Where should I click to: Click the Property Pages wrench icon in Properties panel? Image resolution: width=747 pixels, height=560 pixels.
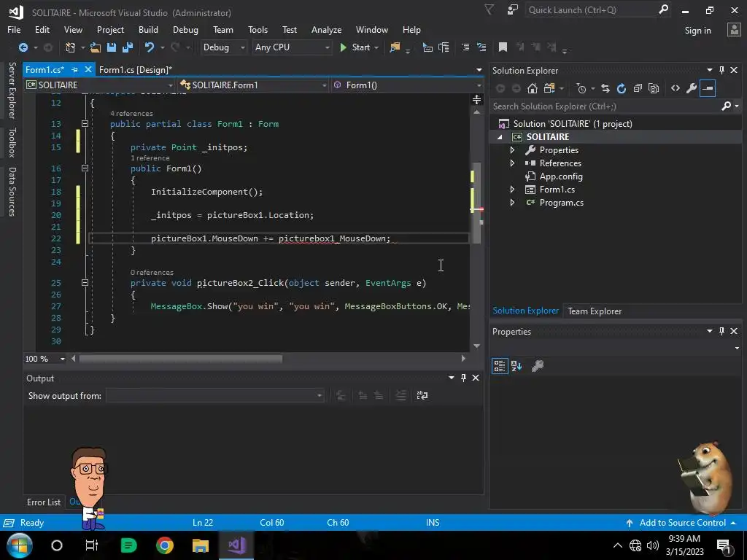click(538, 366)
